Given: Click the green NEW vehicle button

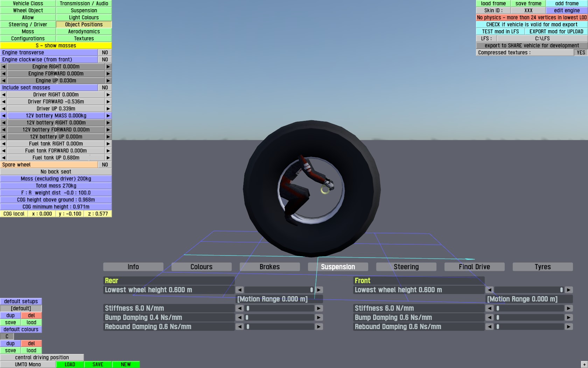Looking at the screenshot, I should click(x=126, y=364).
